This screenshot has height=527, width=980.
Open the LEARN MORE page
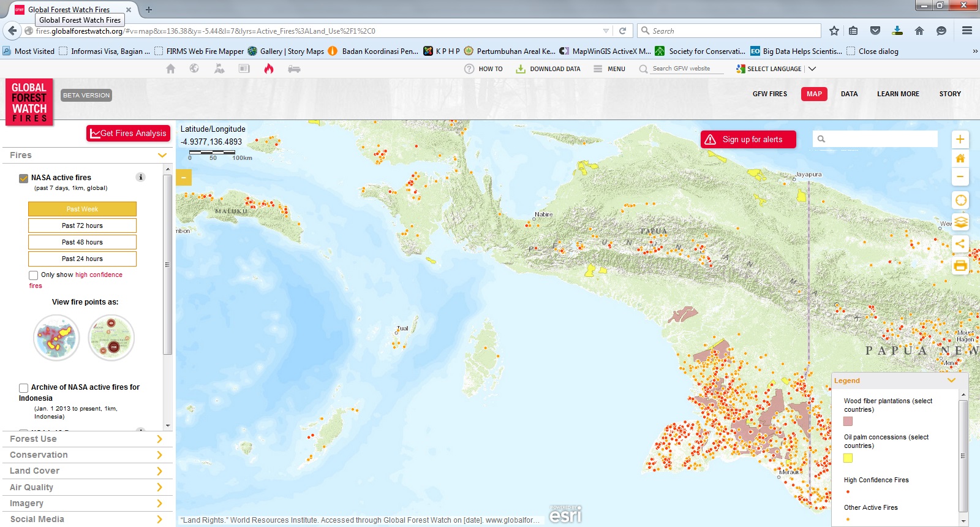click(897, 94)
